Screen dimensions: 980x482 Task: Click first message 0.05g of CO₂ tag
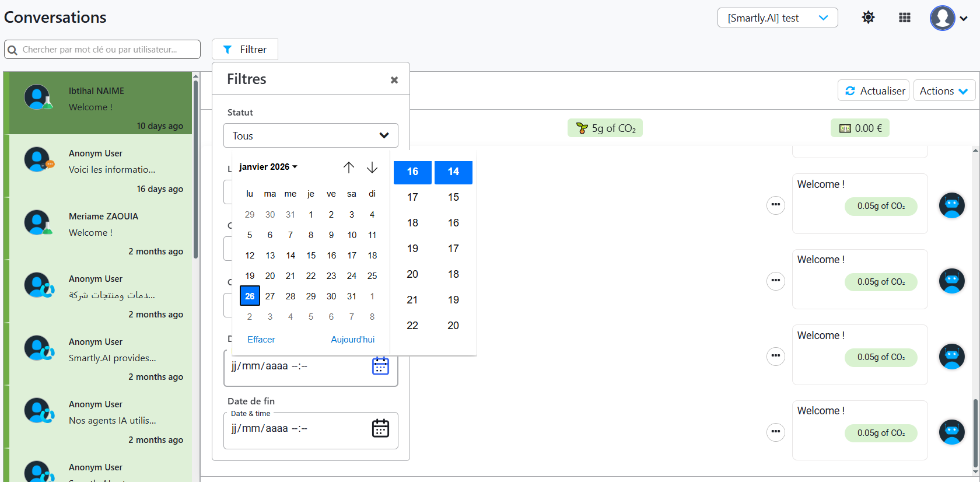[881, 206]
